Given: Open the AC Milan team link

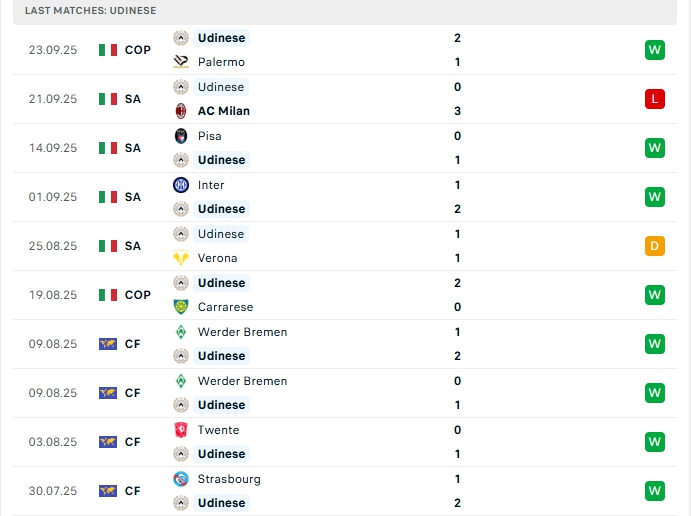Looking at the screenshot, I should [224, 111].
